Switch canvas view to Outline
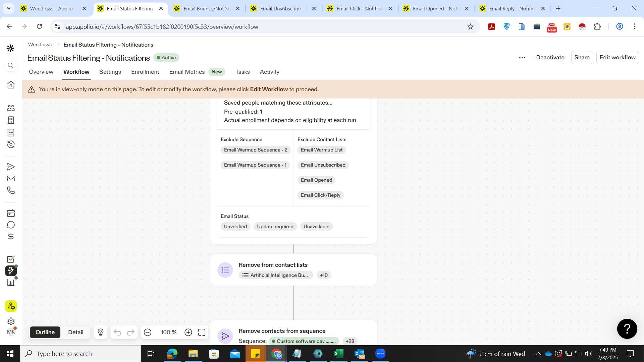This screenshot has width=644, height=362. point(45,332)
